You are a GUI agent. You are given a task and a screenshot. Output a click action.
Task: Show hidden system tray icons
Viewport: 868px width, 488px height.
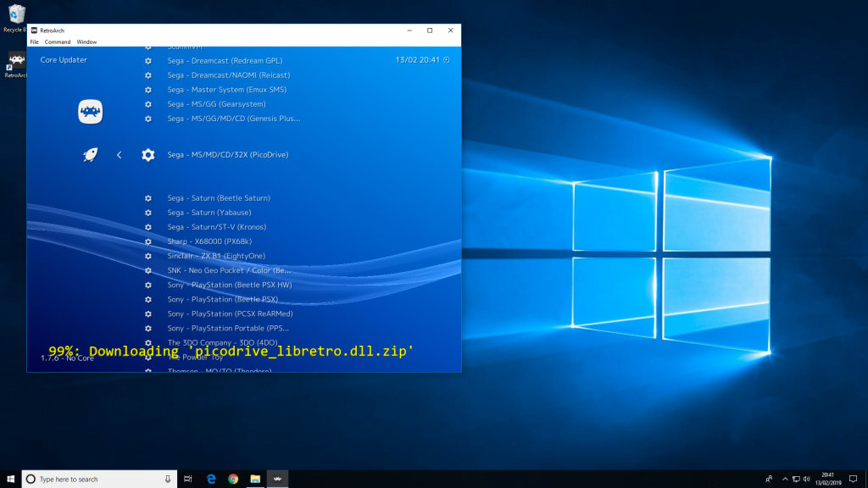(785, 480)
